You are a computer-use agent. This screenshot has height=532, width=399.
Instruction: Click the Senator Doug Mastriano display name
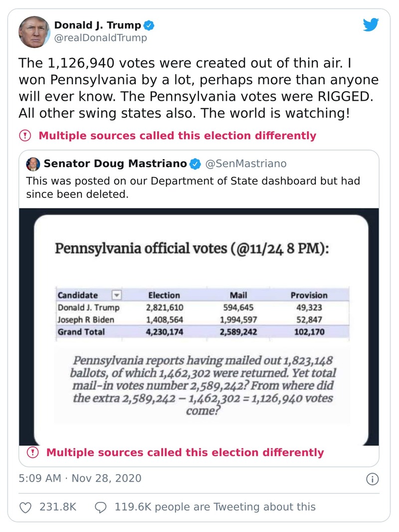point(115,164)
